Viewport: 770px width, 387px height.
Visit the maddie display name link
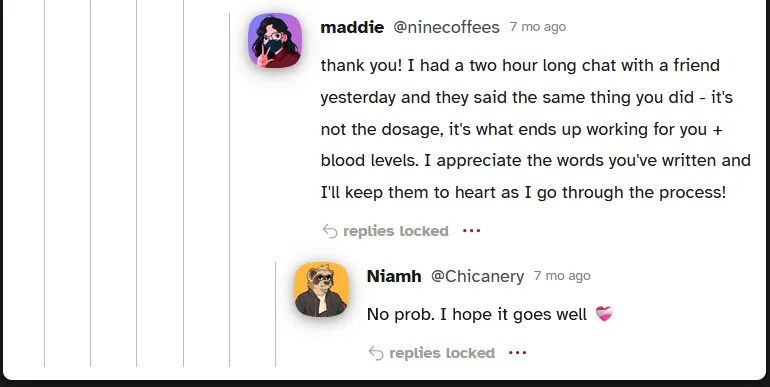[352, 27]
